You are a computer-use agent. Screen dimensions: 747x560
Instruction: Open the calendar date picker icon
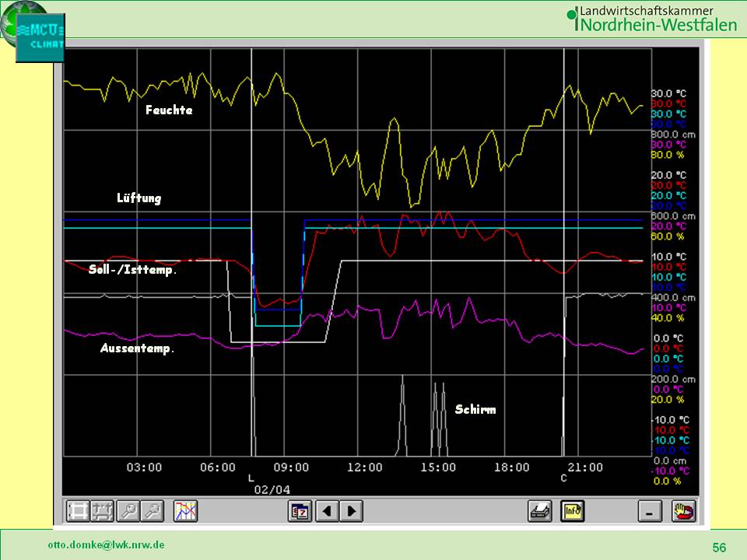point(300,511)
